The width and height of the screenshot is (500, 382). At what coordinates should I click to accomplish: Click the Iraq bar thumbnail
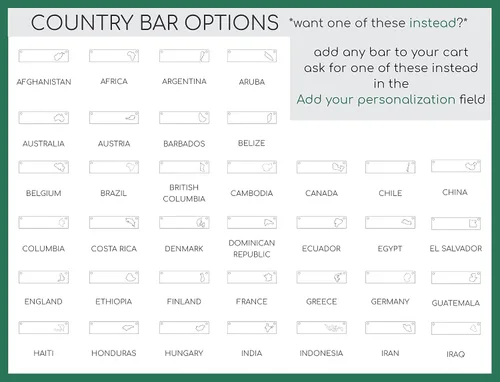click(456, 328)
